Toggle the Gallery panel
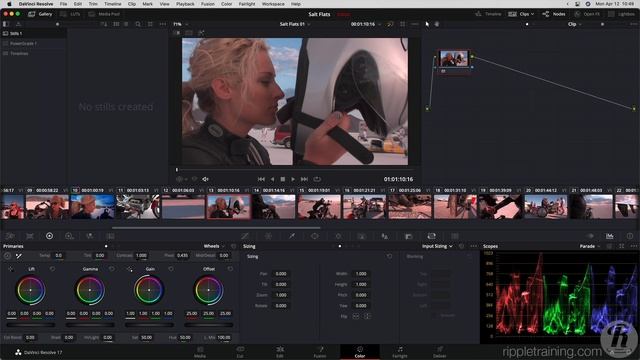Viewport: 640px width, 360px height. [x=40, y=14]
